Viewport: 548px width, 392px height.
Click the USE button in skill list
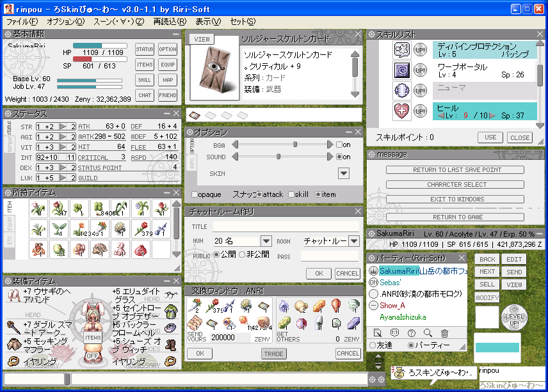tap(490, 137)
